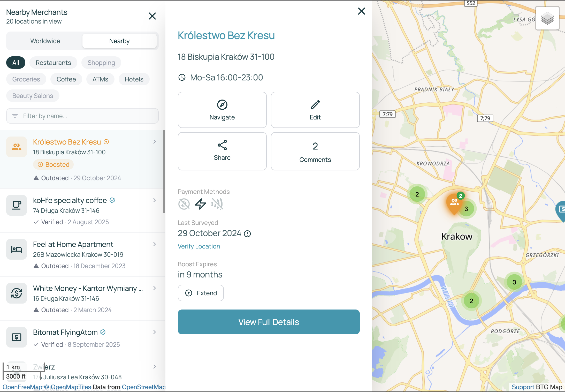Screen dimensions: 565x392
Task: Switch to the Worldwide tab
Action: (45, 41)
